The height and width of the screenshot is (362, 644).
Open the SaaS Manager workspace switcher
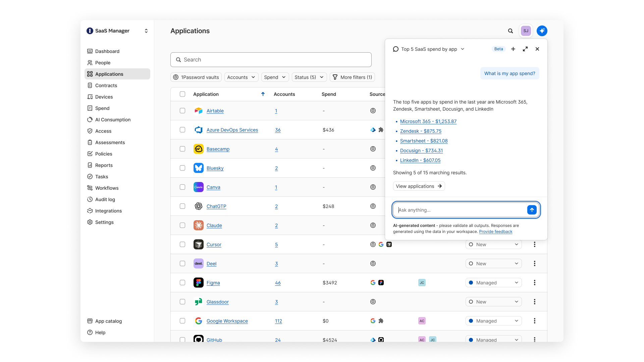[x=117, y=31]
